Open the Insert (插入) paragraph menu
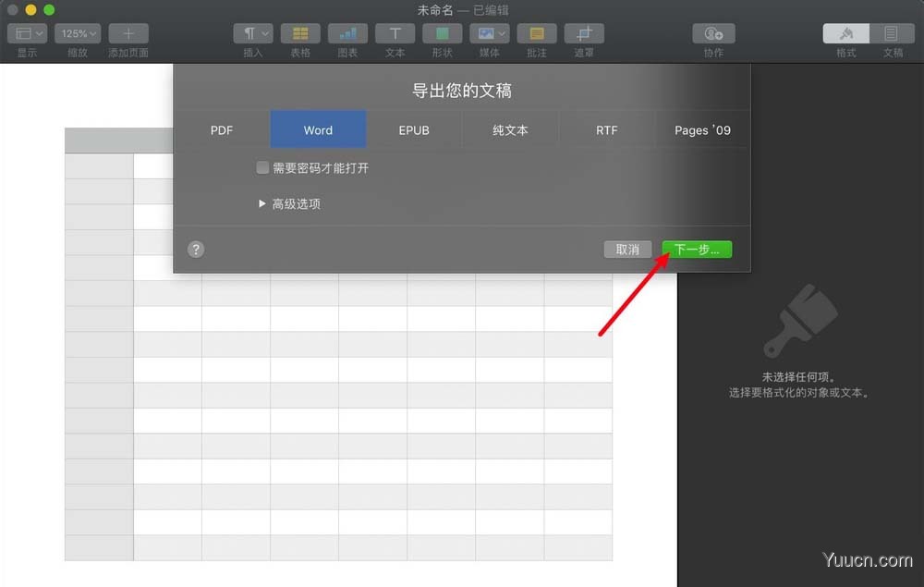This screenshot has width=924, height=587. click(x=253, y=33)
